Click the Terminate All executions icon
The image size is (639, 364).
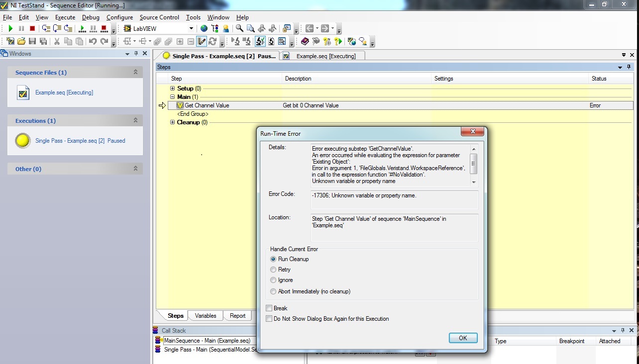click(104, 29)
